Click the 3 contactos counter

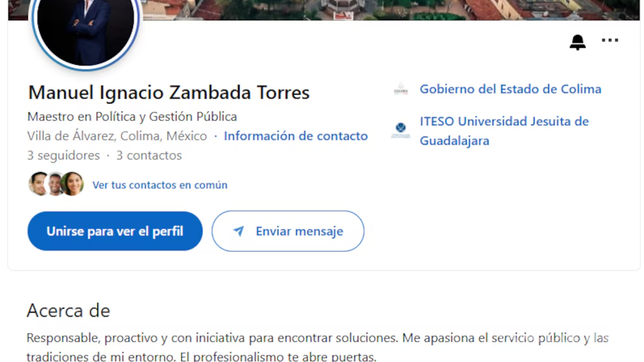click(149, 155)
